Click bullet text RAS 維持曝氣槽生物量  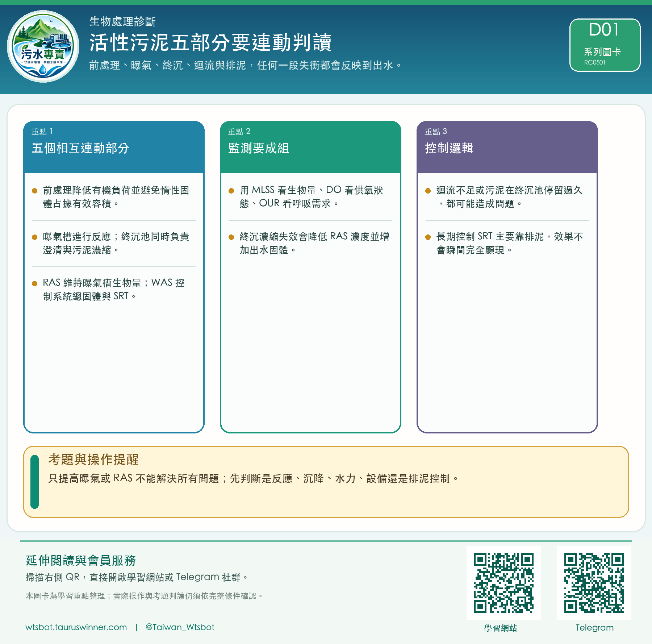(114, 290)
